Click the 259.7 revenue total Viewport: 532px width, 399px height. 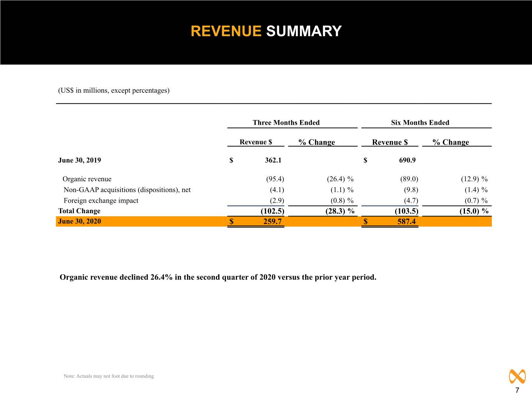272,221
